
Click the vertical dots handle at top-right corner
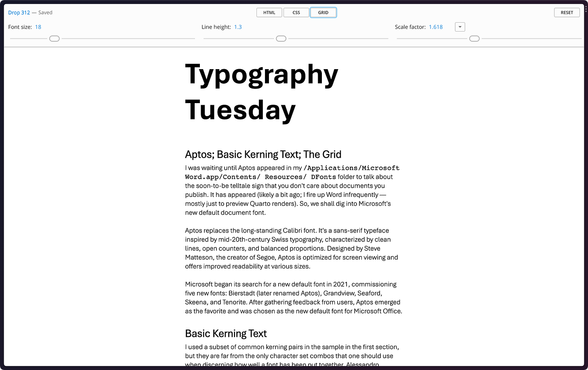coord(586,8)
